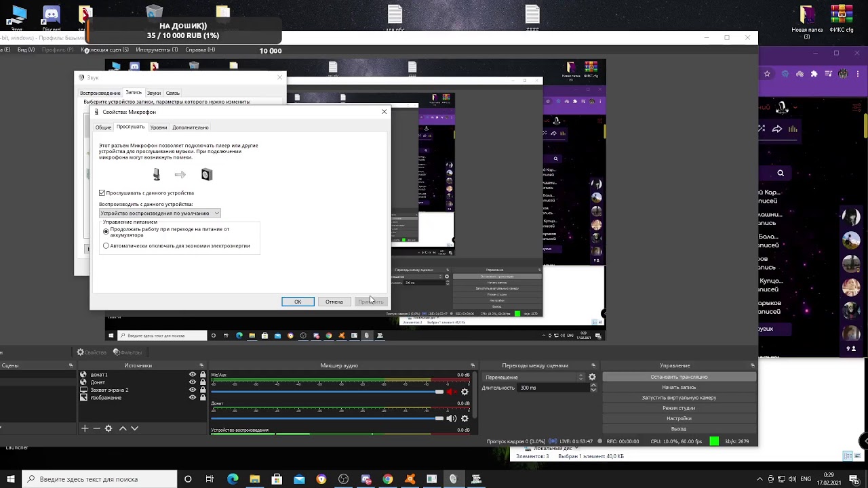868x488 pixels.
Task: Click the Windows Start button
Action: (11, 479)
